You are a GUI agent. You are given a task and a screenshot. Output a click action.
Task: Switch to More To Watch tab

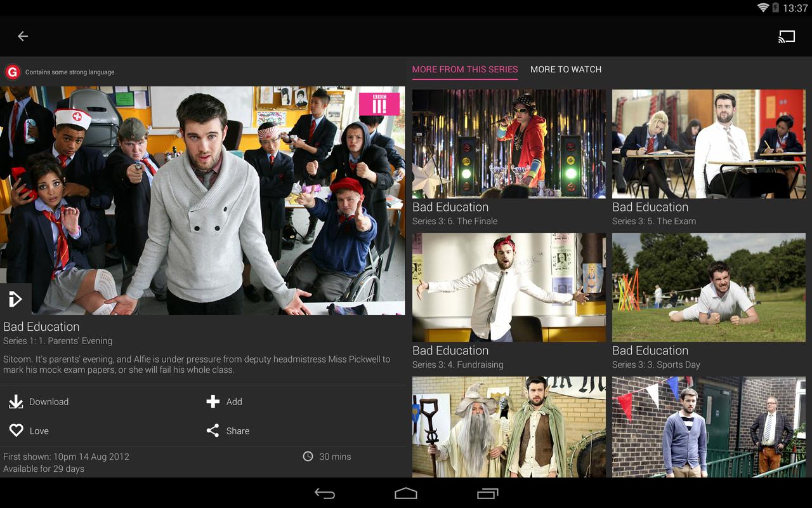point(566,69)
